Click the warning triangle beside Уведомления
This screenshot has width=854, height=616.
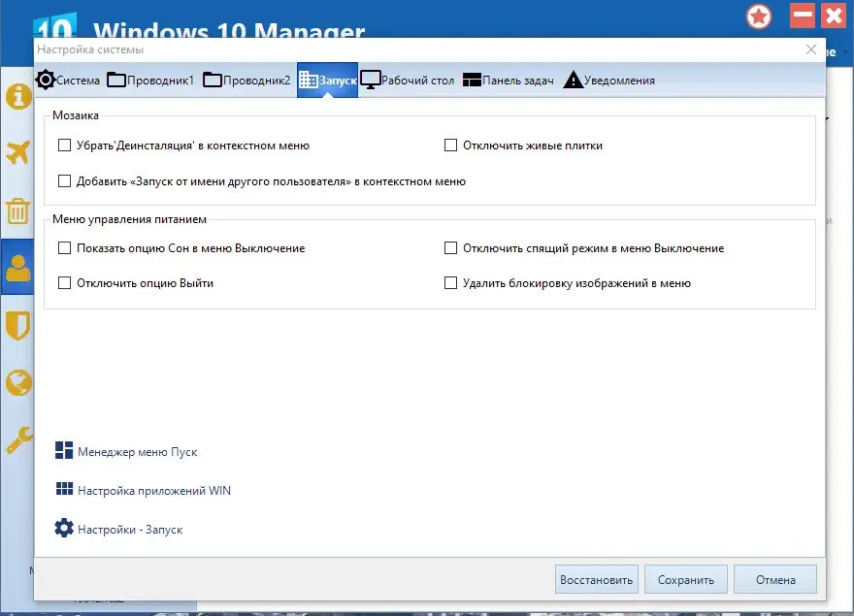click(x=573, y=80)
